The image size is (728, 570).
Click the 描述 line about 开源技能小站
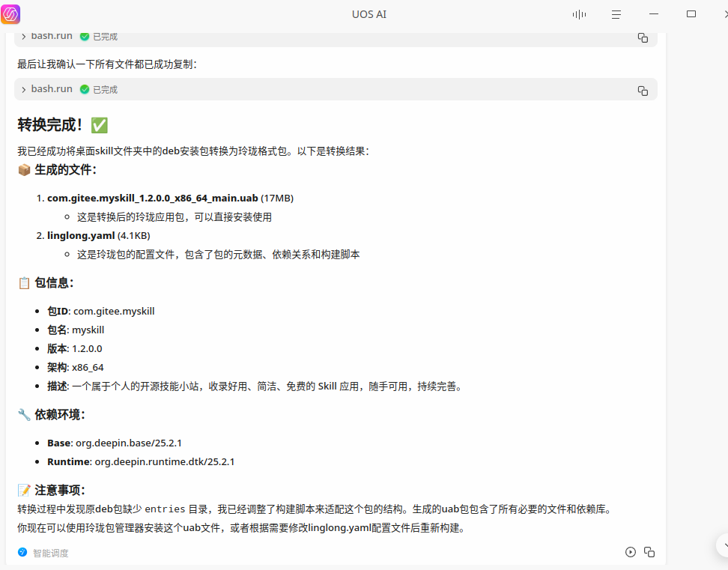pos(255,386)
